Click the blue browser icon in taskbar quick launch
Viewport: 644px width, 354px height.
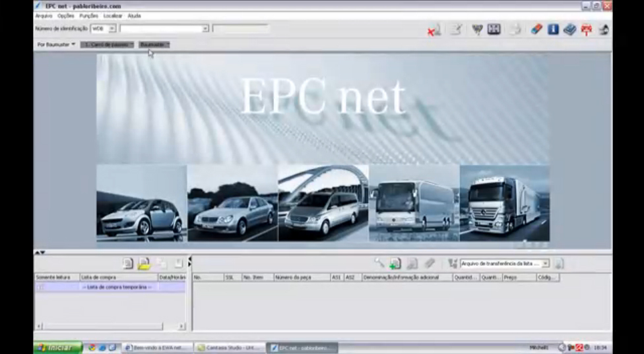(102, 347)
